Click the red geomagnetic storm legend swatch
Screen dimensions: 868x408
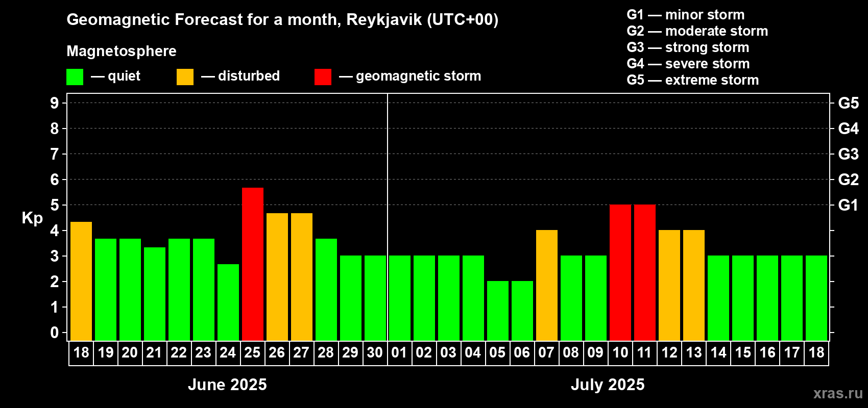click(323, 77)
